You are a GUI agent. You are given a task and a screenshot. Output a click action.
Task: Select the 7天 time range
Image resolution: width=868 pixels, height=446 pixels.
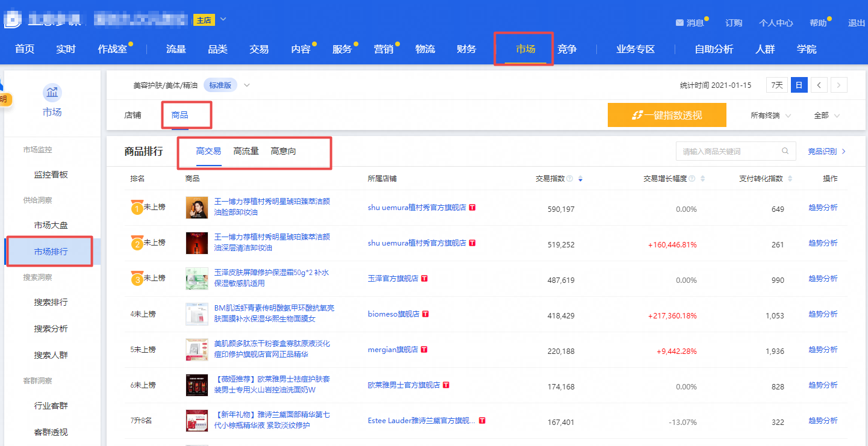pos(778,85)
